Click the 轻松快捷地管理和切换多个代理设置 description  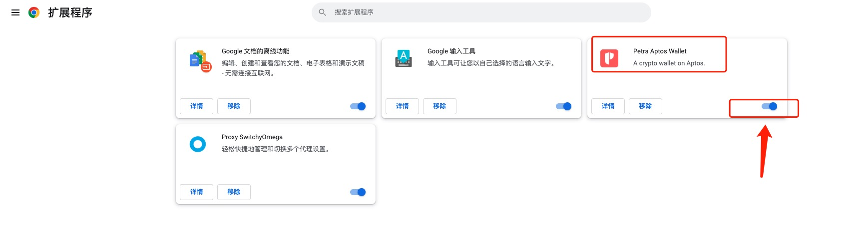pos(276,149)
